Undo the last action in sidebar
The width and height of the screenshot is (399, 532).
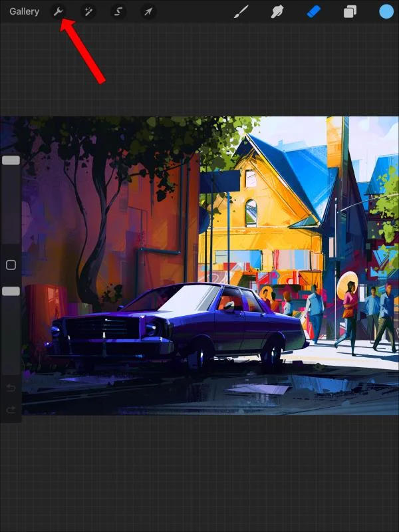11,388
